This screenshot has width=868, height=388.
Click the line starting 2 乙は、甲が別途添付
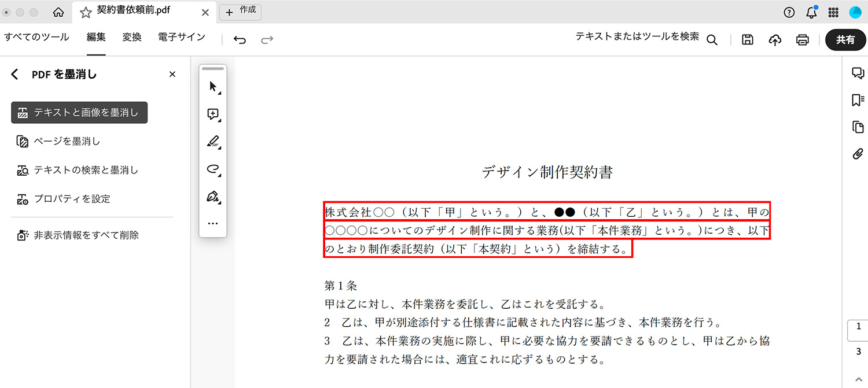pos(523,323)
